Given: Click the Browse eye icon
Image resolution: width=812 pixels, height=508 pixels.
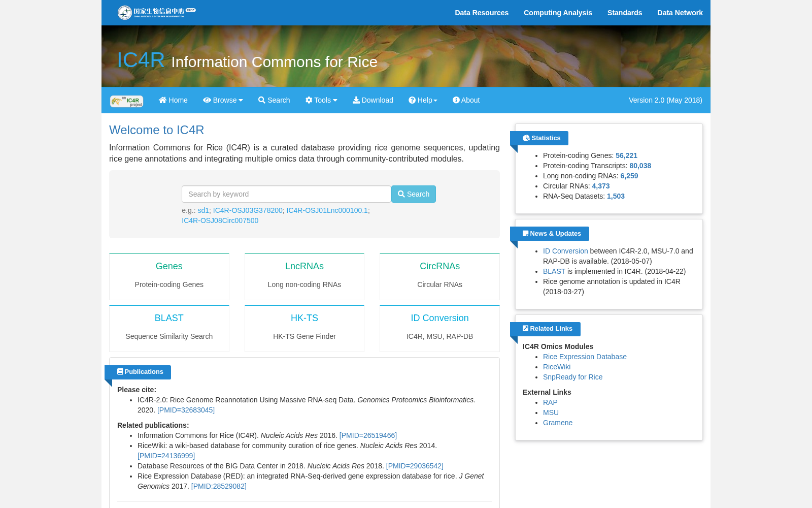Looking at the screenshot, I should (207, 100).
